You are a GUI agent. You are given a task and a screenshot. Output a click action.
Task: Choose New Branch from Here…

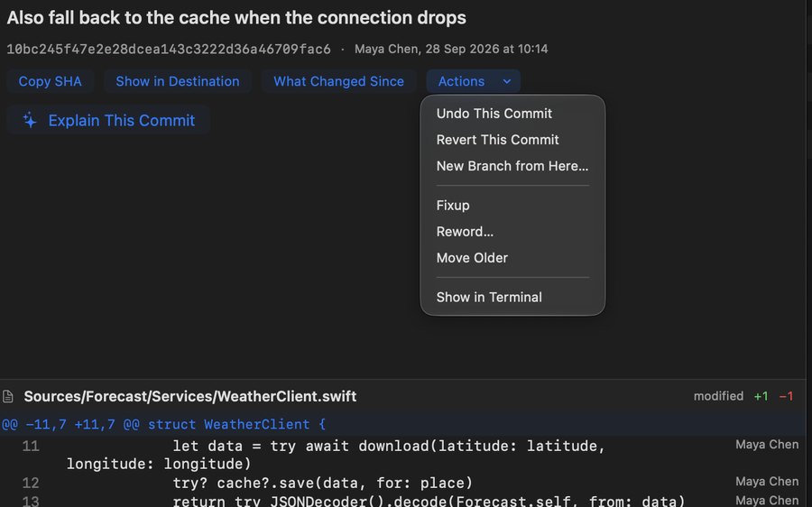(x=512, y=166)
